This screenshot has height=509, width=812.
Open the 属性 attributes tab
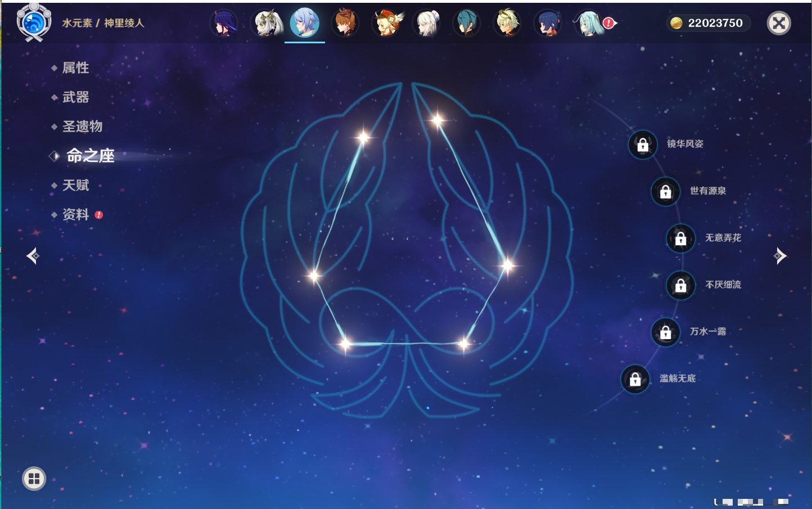(x=75, y=68)
